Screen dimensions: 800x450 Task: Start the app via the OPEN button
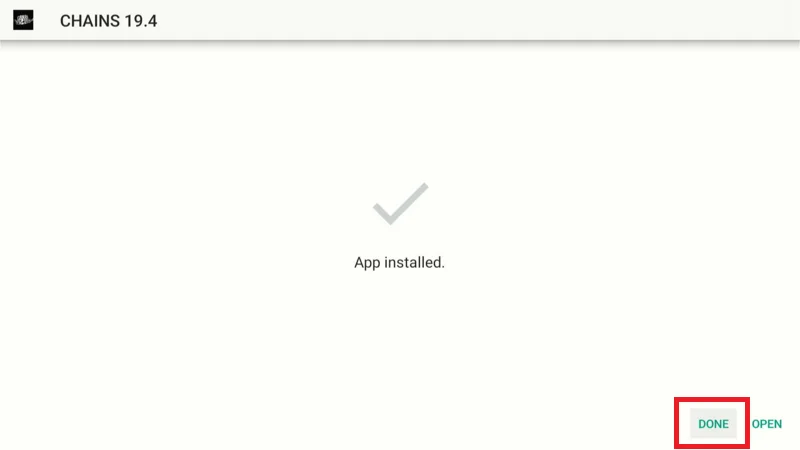(766, 424)
